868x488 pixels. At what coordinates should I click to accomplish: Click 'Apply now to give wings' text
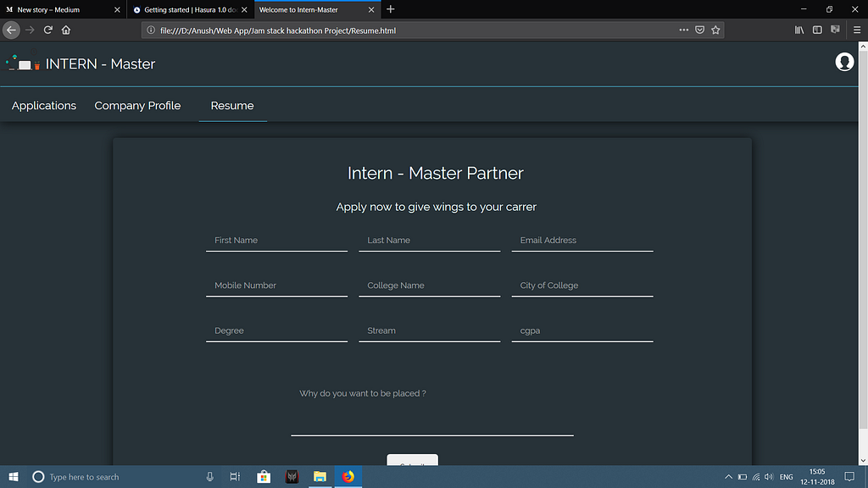coord(437,207)
